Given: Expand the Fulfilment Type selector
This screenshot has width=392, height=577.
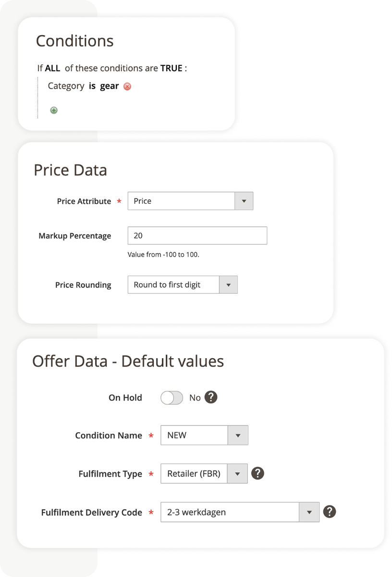Looking at the screenshot, I should coord(237,474).
